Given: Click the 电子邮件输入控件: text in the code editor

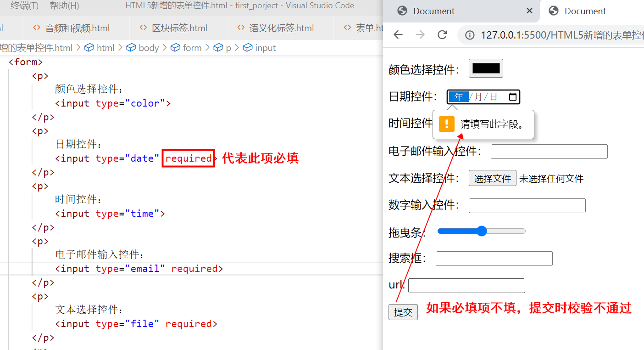Looking at the screenshot, I should tap(100, 254).
